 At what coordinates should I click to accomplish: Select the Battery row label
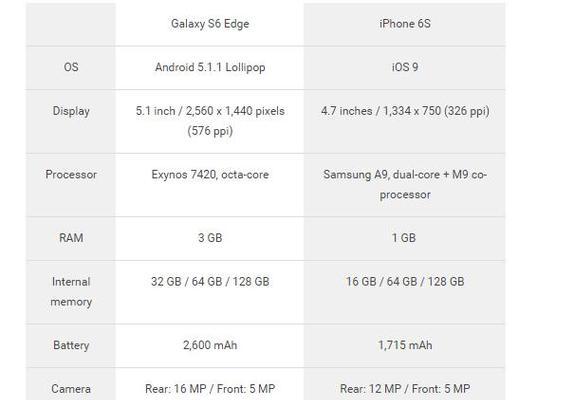point(71,345)
